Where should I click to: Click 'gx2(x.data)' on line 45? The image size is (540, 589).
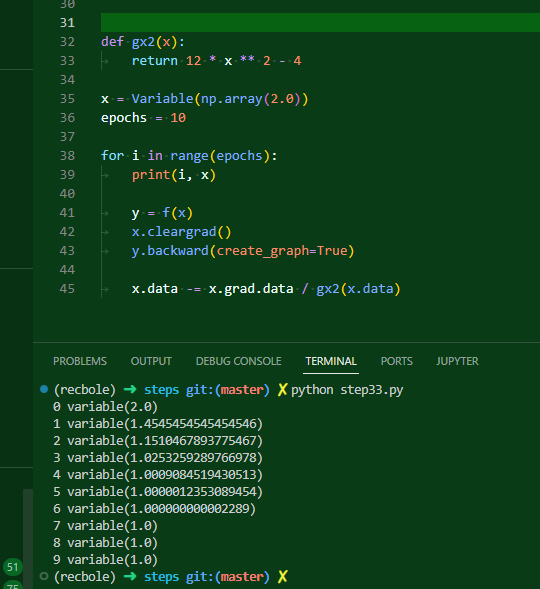[359, 289]
